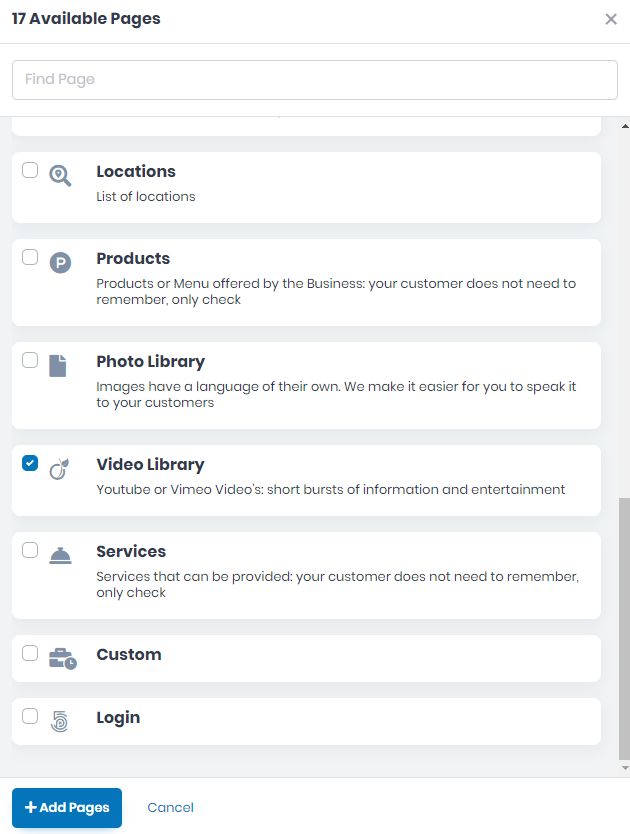Check the Custom page checkbox

pos(29,653)
